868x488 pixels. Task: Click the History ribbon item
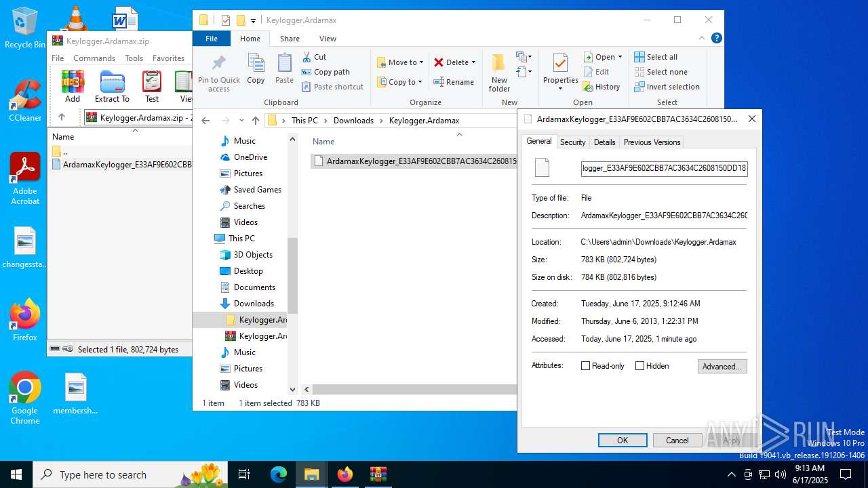[x=601, y=87]
